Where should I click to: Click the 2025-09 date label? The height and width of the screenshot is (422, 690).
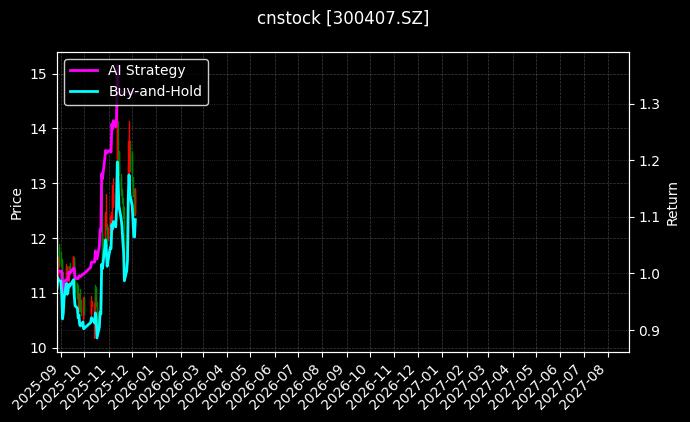(36, 387)
